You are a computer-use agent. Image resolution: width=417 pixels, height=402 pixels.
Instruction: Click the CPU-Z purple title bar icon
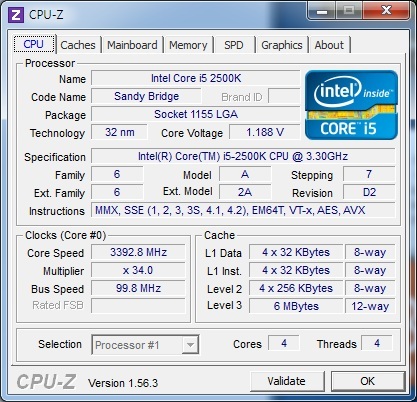pos(16,15)
